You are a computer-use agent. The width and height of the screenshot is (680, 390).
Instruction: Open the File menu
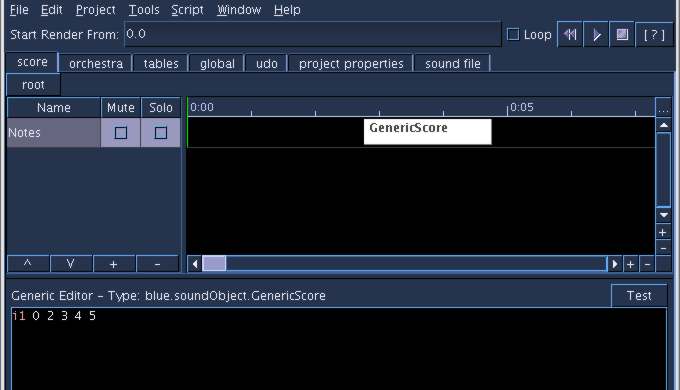[x=19, y=10]
